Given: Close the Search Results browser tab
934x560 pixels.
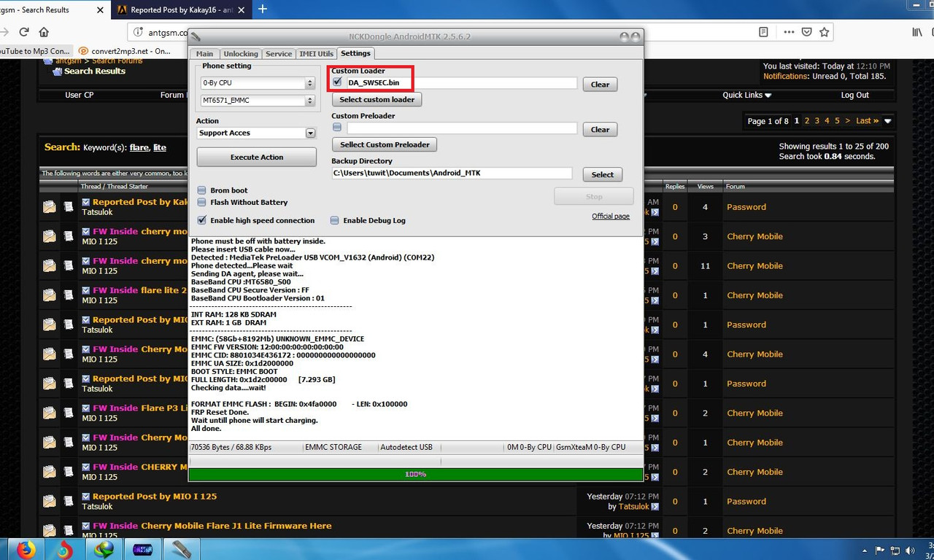Looking at the screenshot, I should point(99,10).
